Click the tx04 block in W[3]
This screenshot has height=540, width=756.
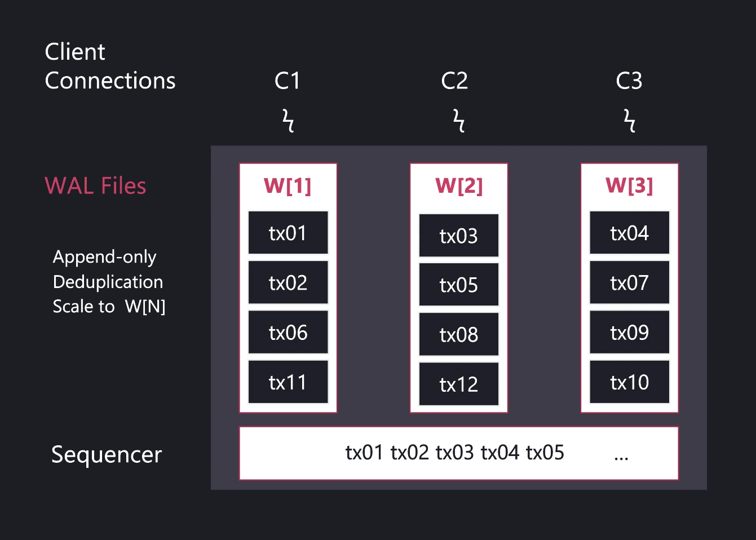tap(630, 233)
